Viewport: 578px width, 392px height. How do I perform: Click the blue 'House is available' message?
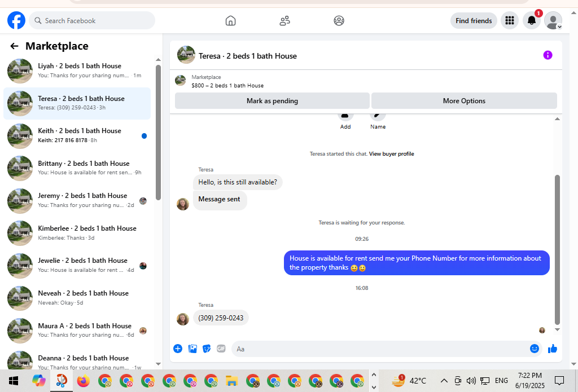pyautogui.click(x=417, y=263)
